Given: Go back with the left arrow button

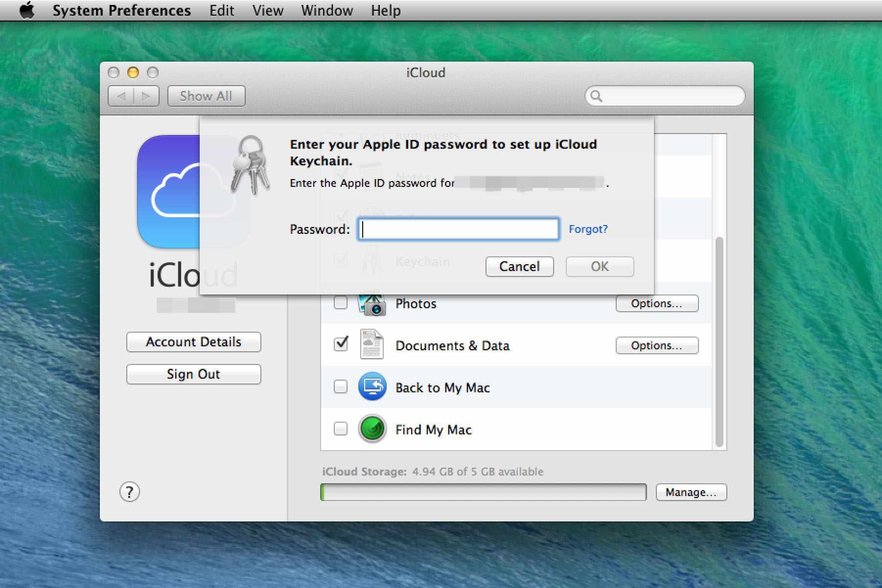Looking at the screenshot, I should pos(121,96).
